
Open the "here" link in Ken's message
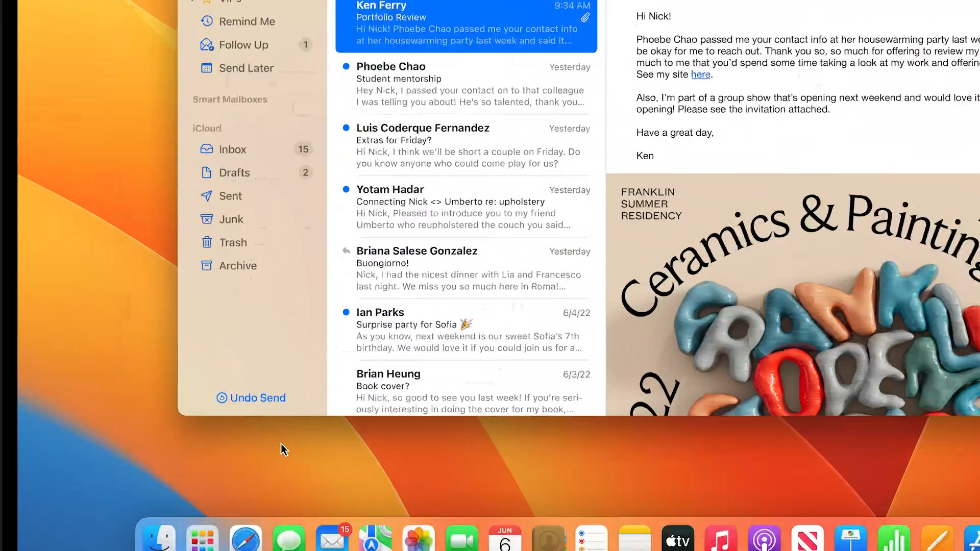pyautogui.click(x=700, y=74)
